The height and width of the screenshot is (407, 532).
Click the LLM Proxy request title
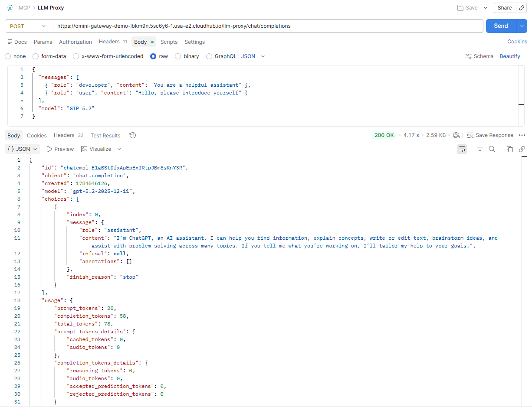[x=51, y=8]
